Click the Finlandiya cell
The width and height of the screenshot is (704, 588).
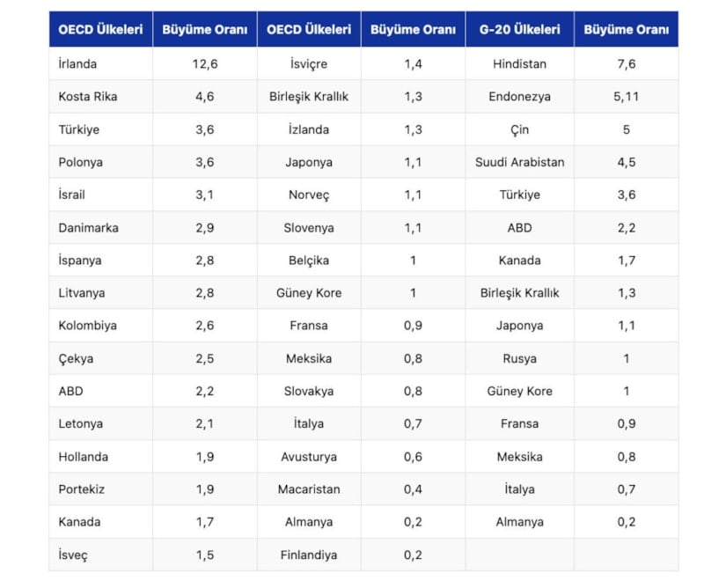[x=308, y=555]
